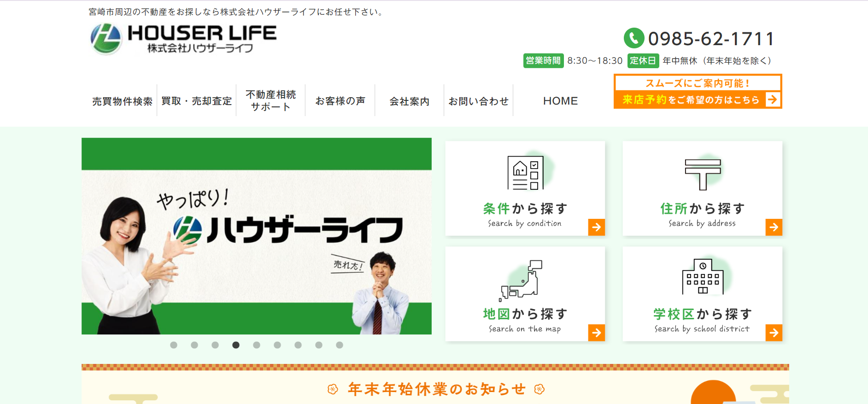Select seventh carousel slide dot
Image resolution: width=868 pixels, height=404 pixels.
coord(298,345)
